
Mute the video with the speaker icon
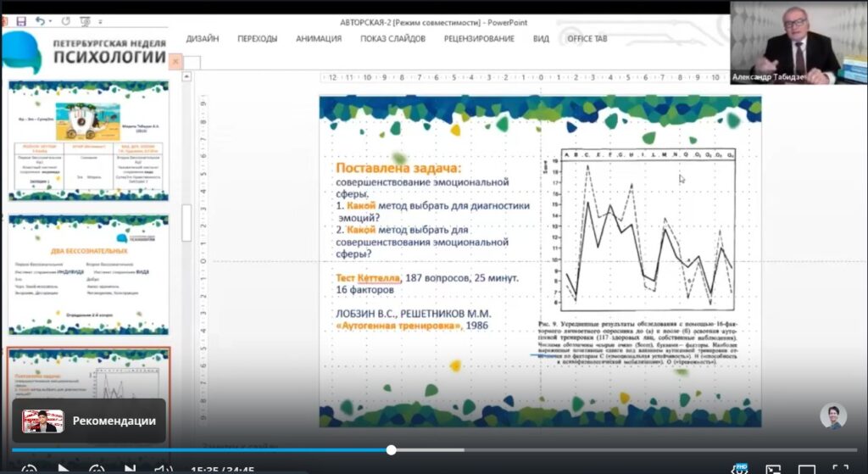click(162, 469)
